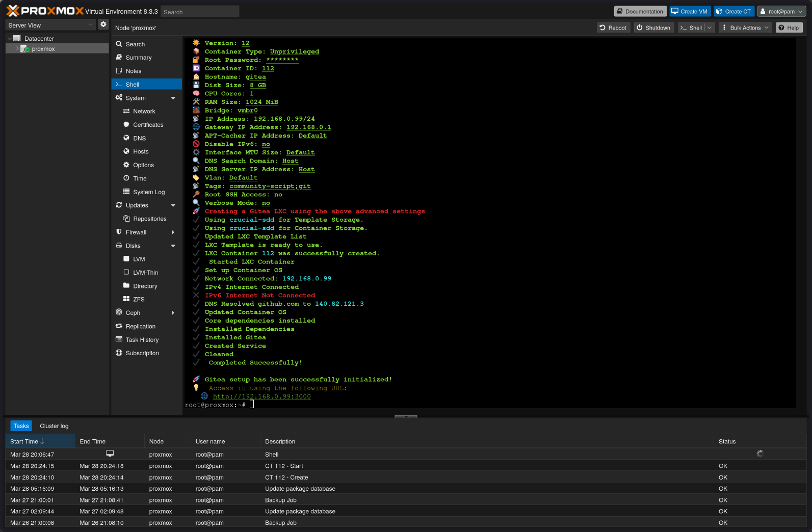Click the Time clock icon

(126, 178)
